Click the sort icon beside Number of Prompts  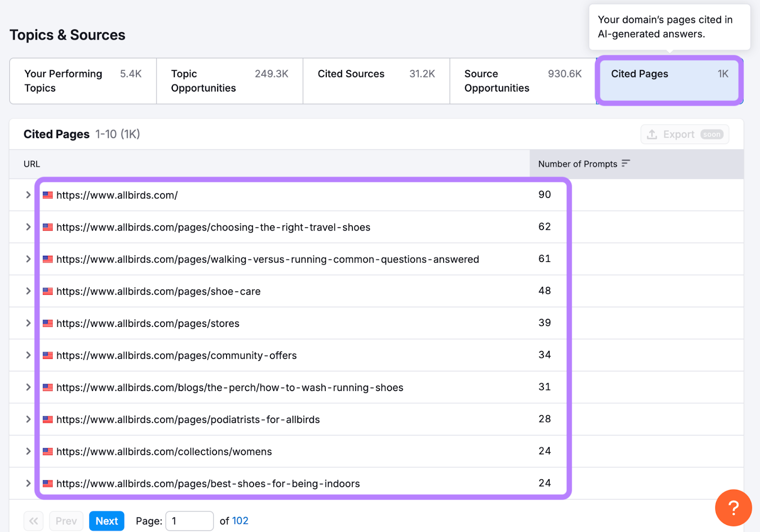626,163
